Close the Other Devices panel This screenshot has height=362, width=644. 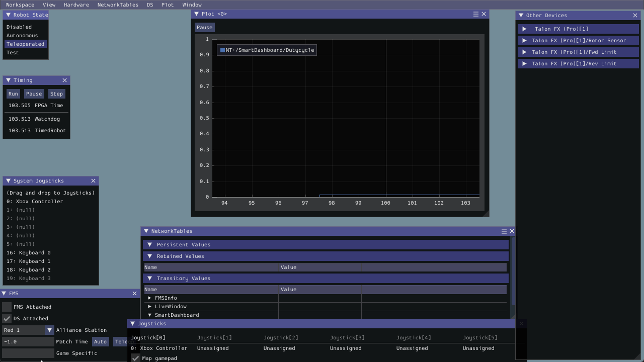coord(635,16)
